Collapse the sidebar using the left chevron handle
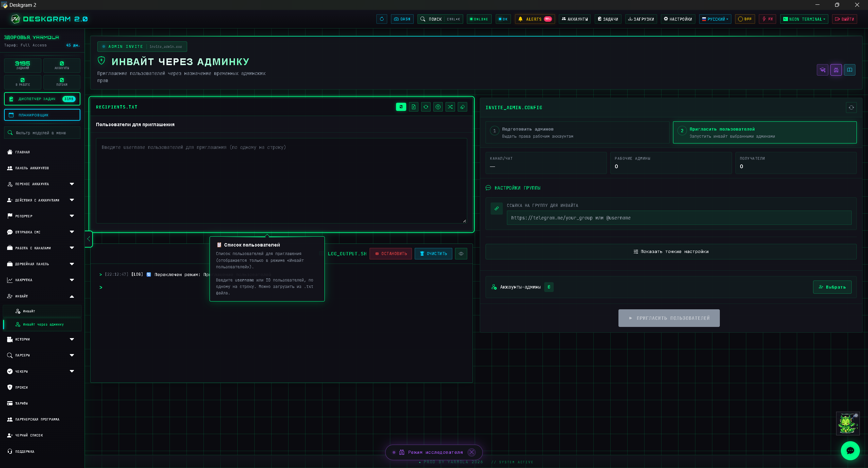This screenshot has width=868, height=468. [x=88, y=239]
